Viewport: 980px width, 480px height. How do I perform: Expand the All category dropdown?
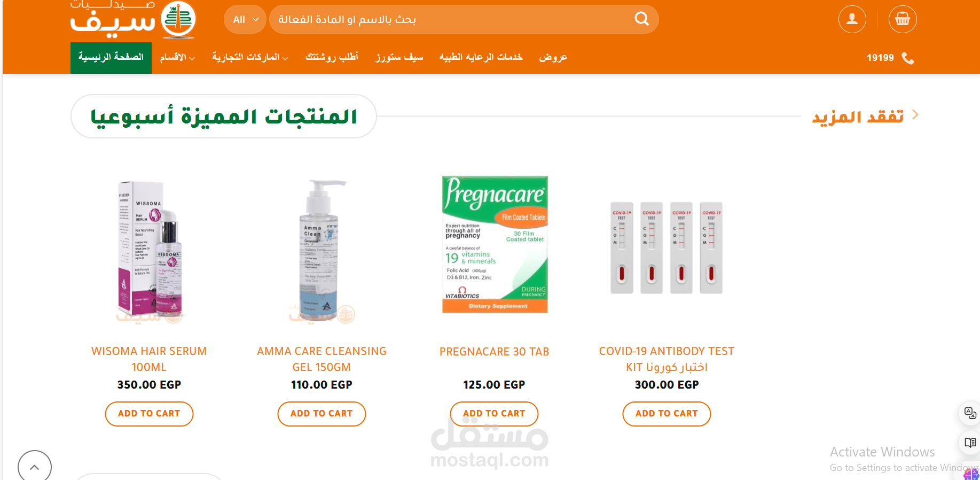coord(245,20)
